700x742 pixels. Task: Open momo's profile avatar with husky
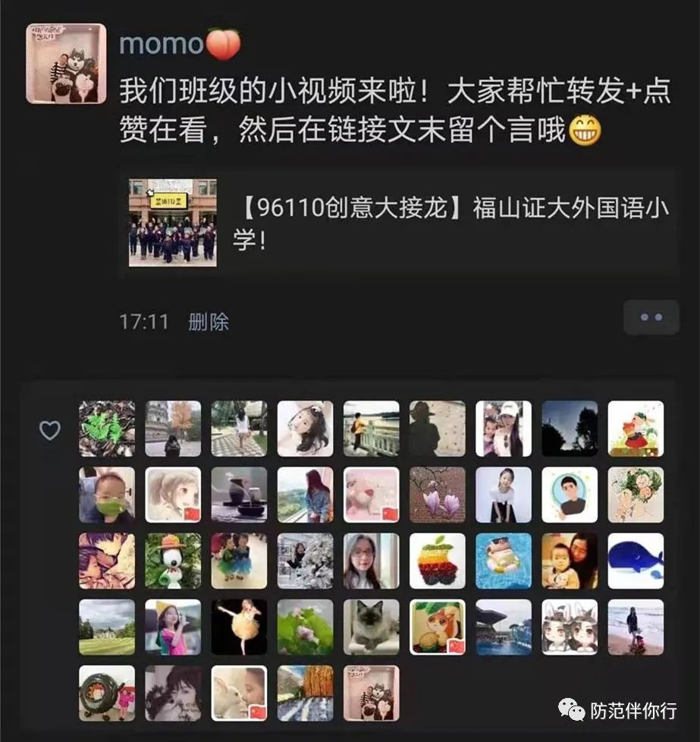point(66,64)
